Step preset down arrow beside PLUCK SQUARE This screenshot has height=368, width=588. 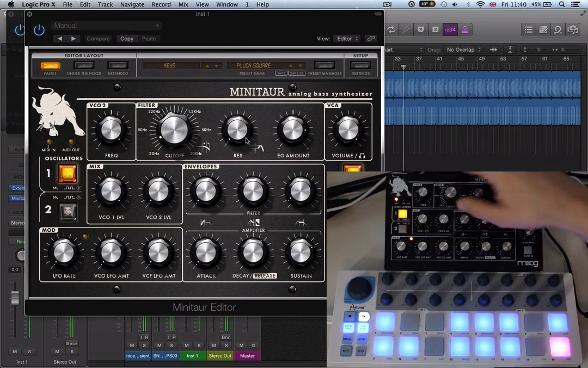(300, 66)
